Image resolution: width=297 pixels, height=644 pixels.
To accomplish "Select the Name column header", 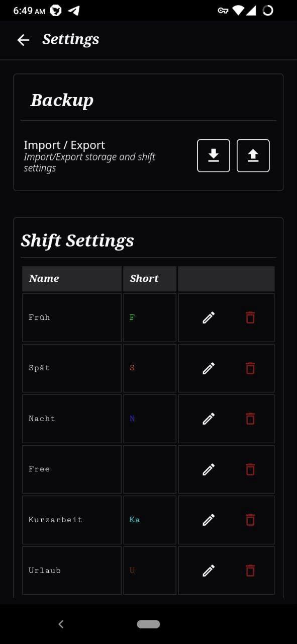I will click(44, 279).
